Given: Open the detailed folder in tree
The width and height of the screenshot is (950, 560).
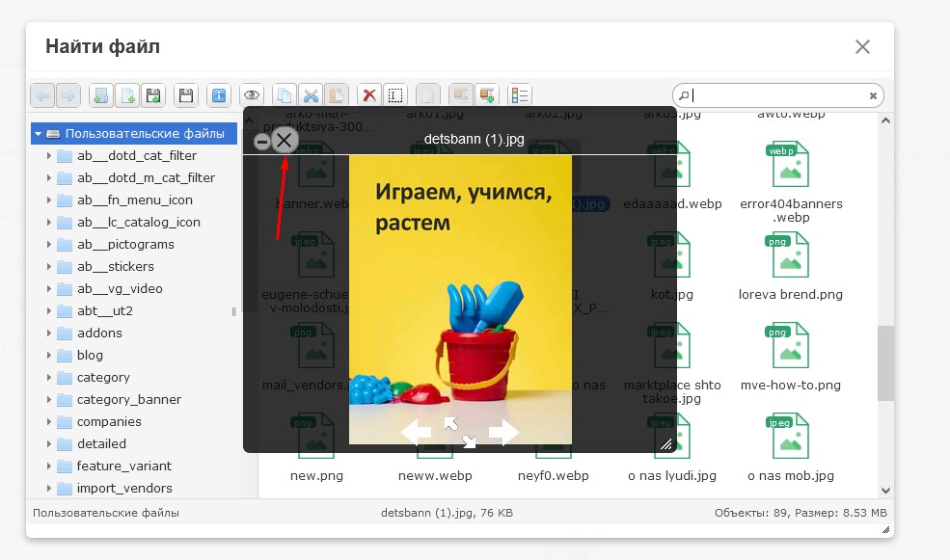Looking at the screenshot, I should tap(101, 443).
